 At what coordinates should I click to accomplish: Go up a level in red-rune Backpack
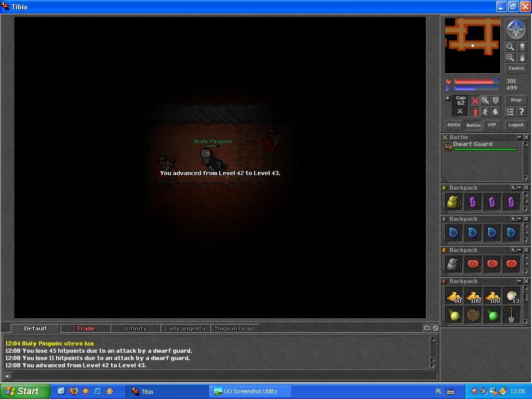click(513, 250)
